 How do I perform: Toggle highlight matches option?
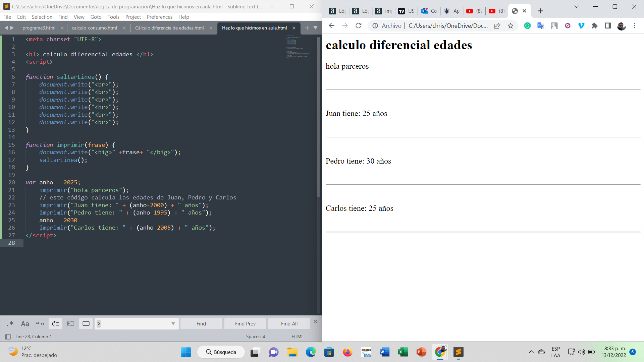point(86,323)
